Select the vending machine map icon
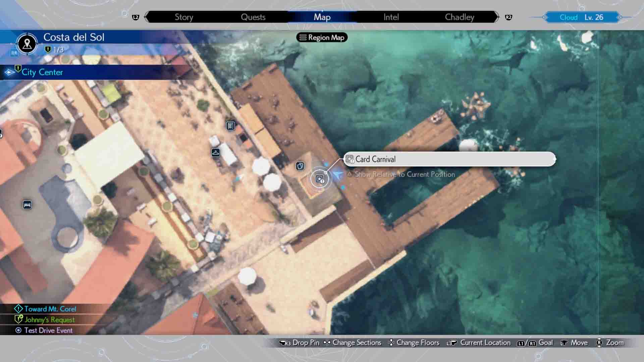Image resolution: width=644 pixels, height=362 pixels. (230, 126)
